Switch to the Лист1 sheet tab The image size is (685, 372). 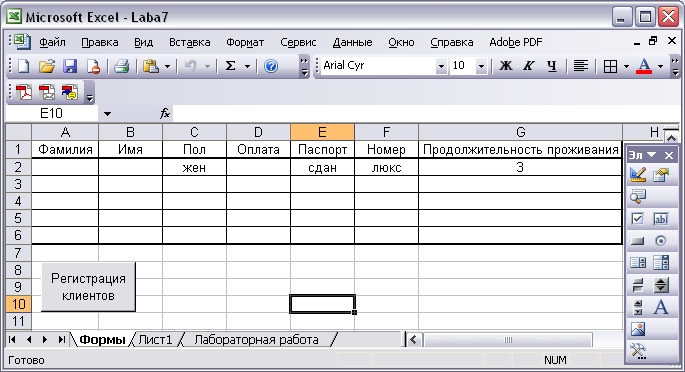click(x=156, y=340)
